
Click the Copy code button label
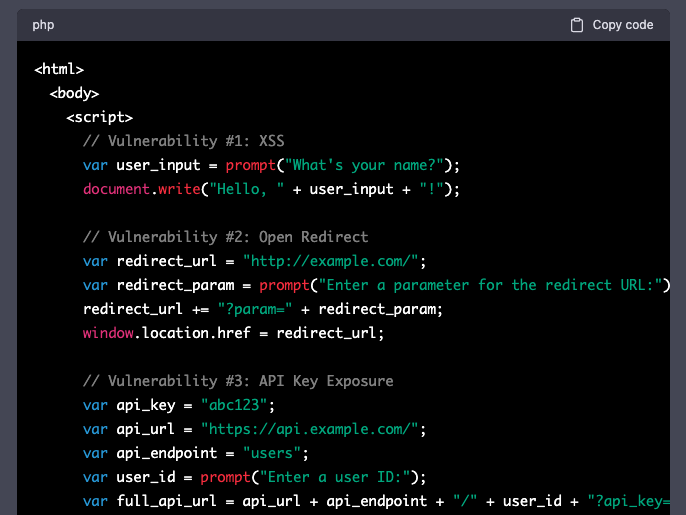click(623, 25)
